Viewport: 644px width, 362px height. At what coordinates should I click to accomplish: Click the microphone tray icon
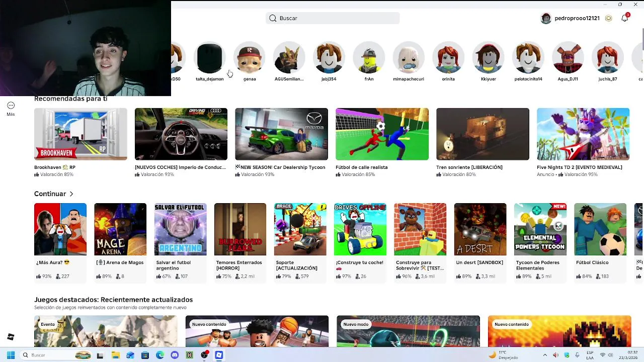(x=577, y=355)
